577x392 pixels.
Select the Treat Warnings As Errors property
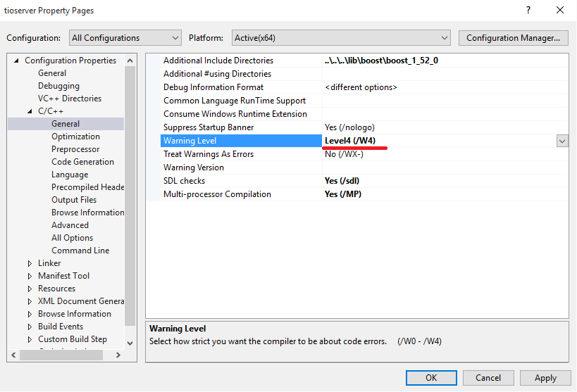coord(209,154)
